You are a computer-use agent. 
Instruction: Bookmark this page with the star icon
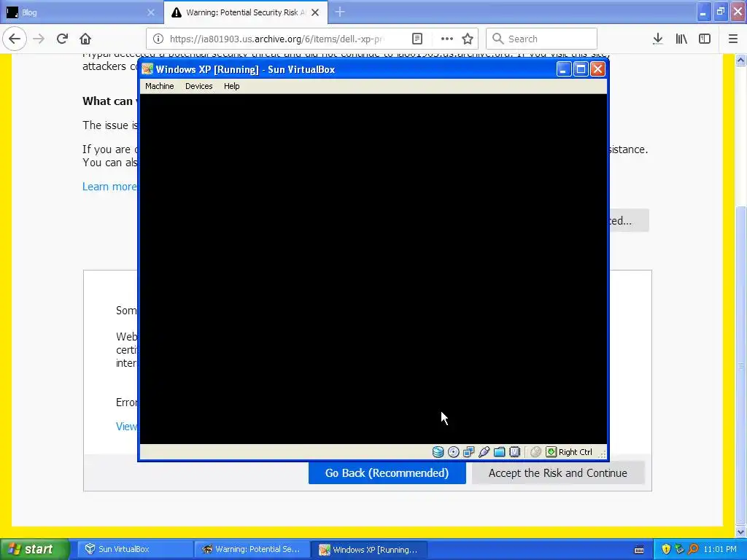468,39
